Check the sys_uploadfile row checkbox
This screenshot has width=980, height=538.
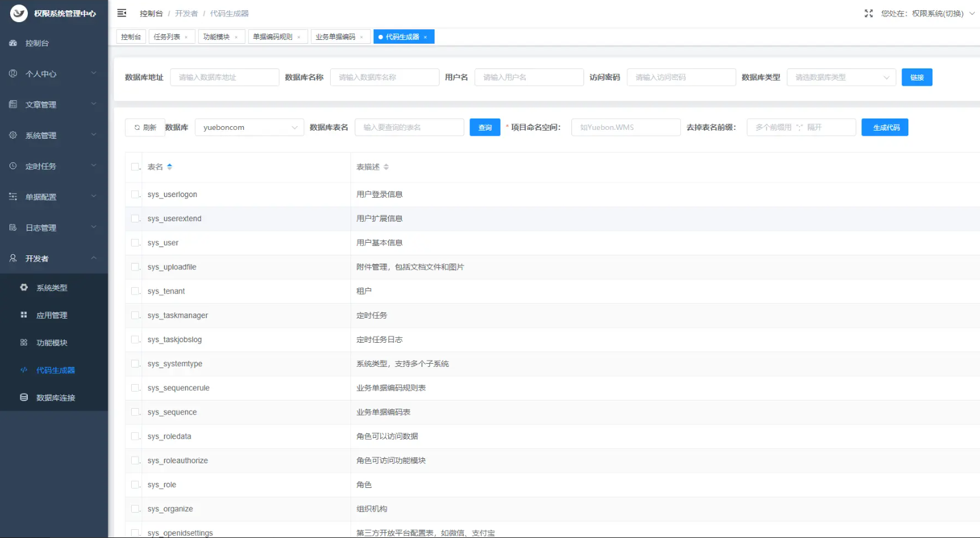point(135,267)
